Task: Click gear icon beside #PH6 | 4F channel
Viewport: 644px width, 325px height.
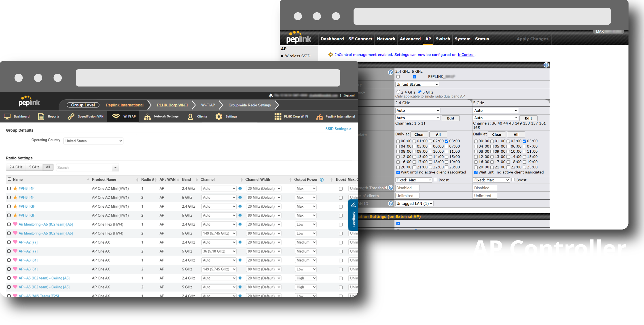Action: click(x=240, y=188)
